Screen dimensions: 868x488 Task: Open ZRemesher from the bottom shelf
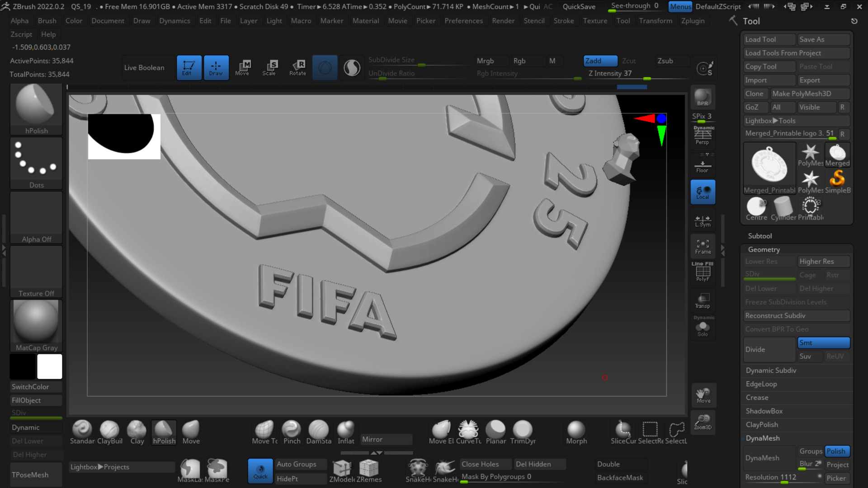pyautogui.click(x=369, y=471)
